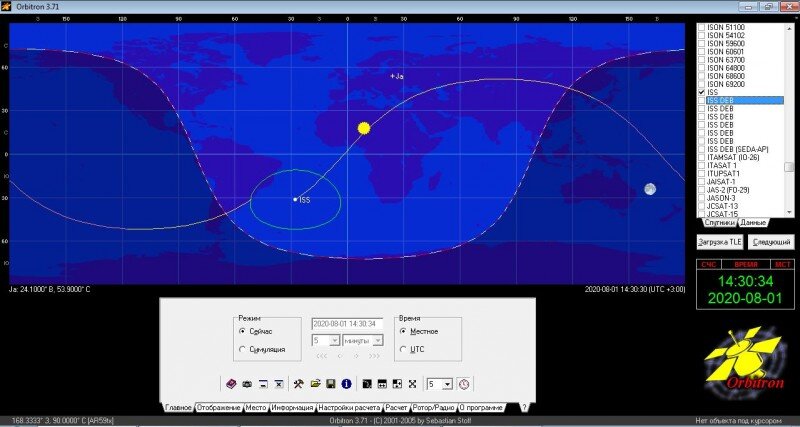Click the МСТ clock header label

pos(783,264)
